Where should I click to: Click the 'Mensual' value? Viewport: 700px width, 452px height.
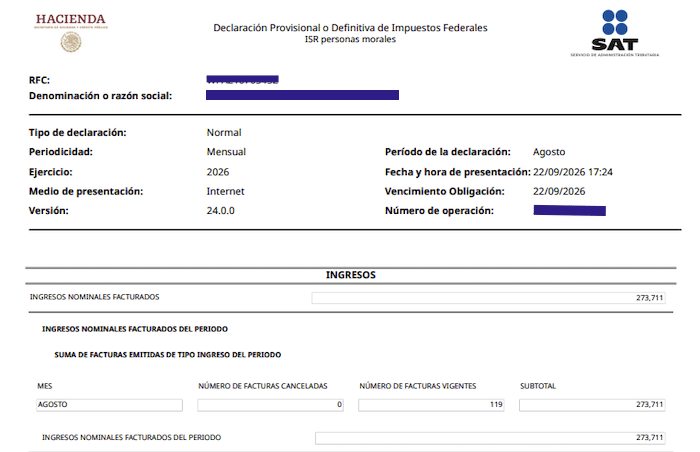click(226, 152)
